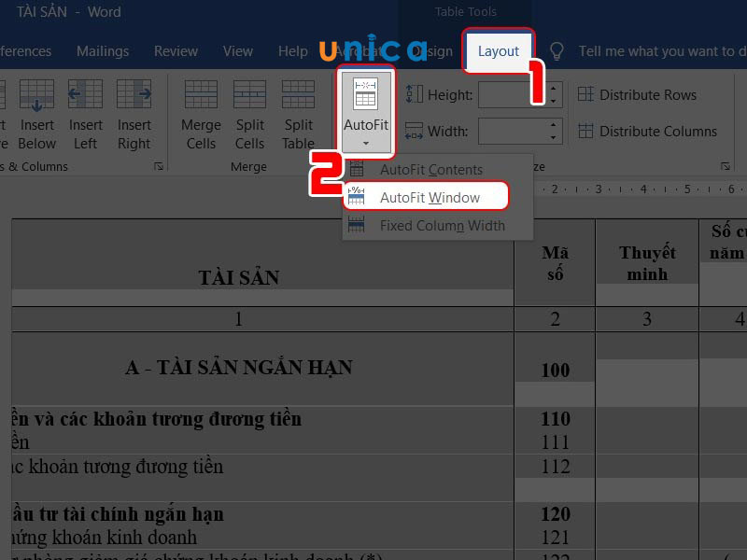Increase row Height with up arrow
Viewport: 747px width, 560px height.
click(x=555, y=89)
